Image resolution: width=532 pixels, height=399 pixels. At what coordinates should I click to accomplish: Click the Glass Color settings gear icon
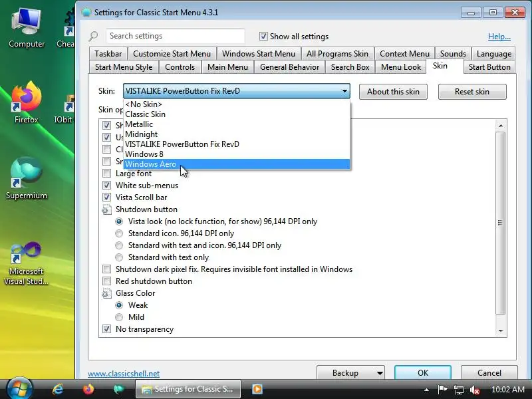[106, 293]
